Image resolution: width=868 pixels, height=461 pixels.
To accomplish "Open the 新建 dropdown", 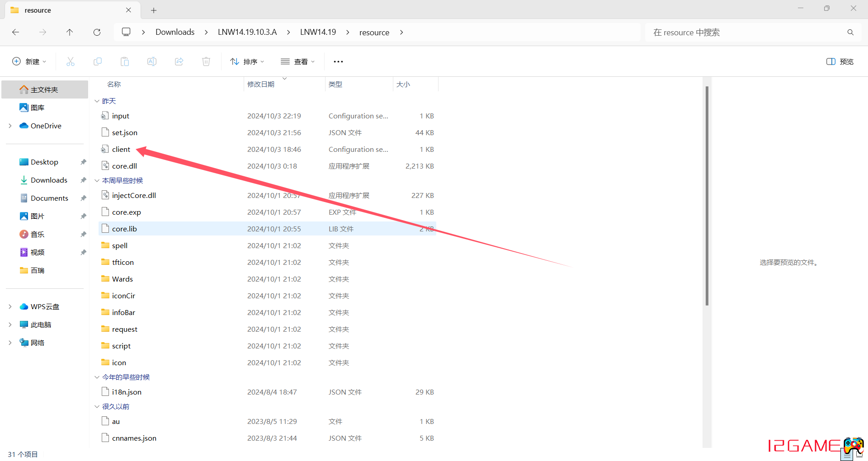I will tap(29, 61).
